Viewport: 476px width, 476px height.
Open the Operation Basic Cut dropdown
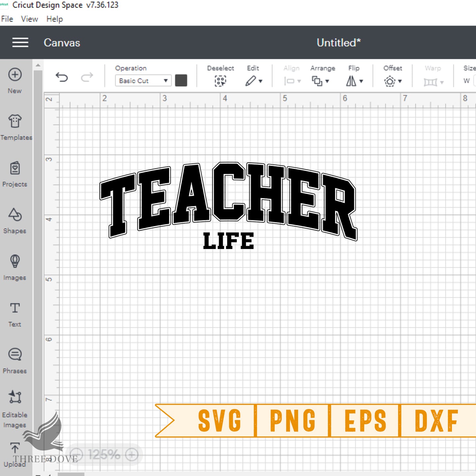pos(143,81)
